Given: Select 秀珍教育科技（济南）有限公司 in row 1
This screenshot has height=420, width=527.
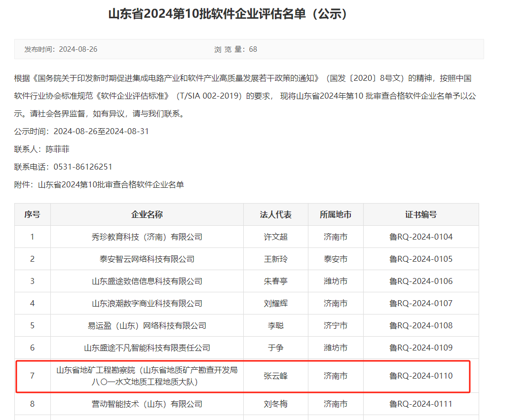Looking at the screenshot, I should 147,236.
